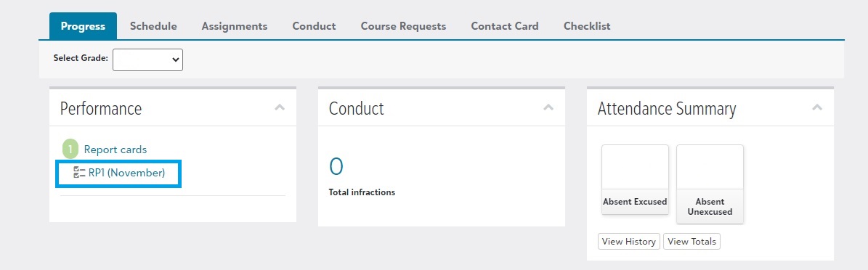The image size is (868, 270).
Task: Open the Select Grade dropdown
Action: [x=147, y=60]
